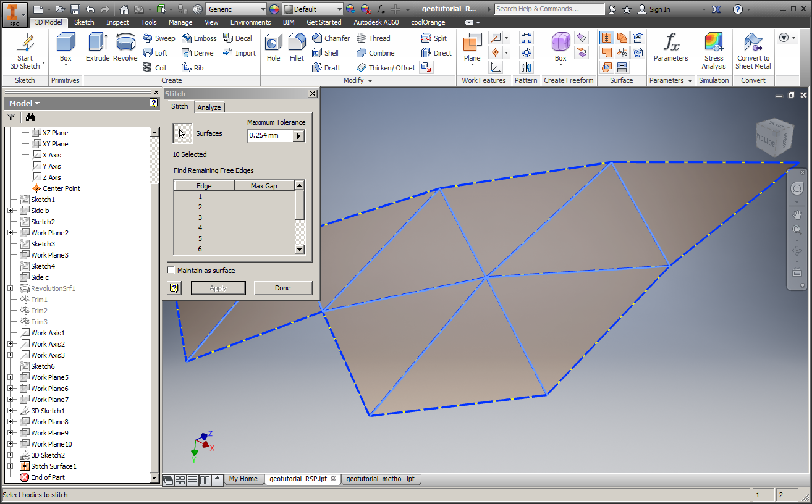812x504 pixels.
Task: Select the Decal tool
Action: pos(237,38)
